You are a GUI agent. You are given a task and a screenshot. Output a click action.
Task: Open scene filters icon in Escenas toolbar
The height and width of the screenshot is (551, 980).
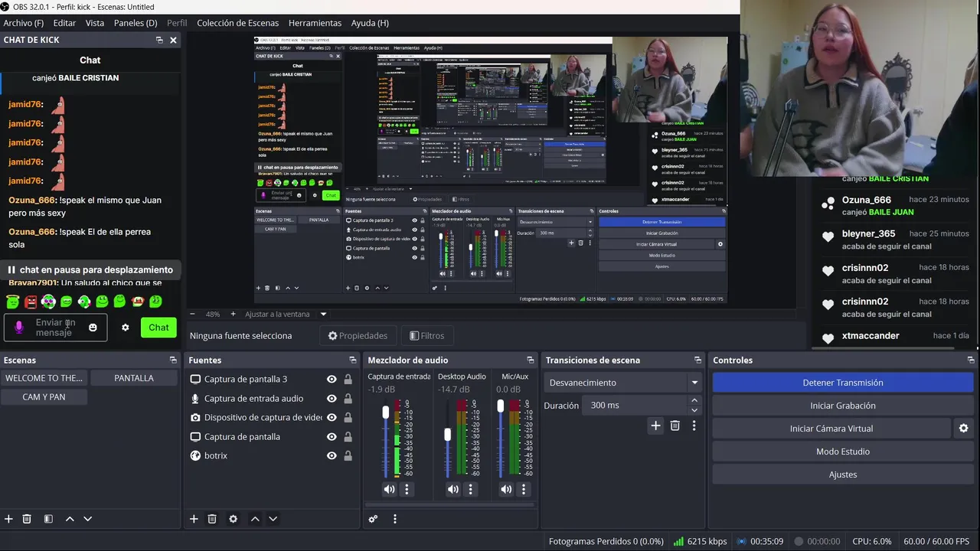[48, 519]
